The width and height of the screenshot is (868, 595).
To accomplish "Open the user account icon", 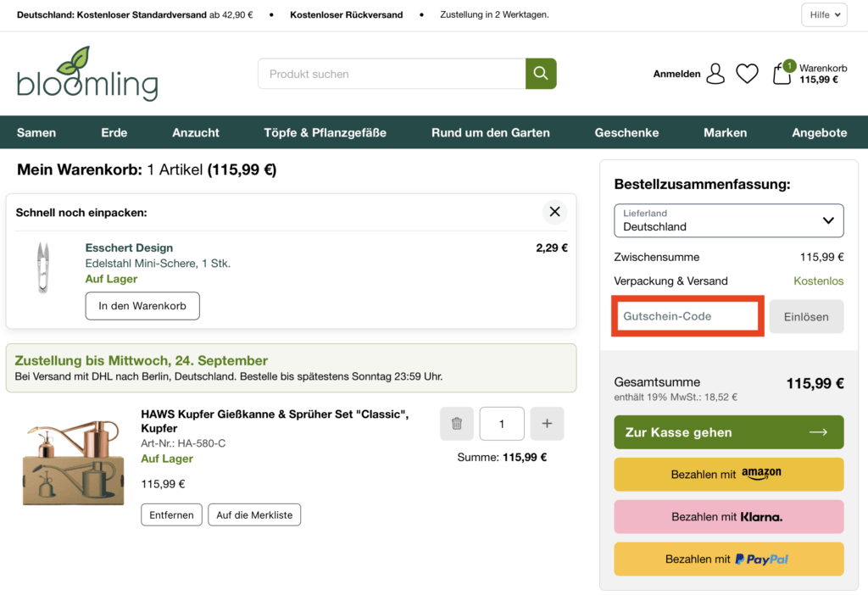I will pyautogui.click(x=715, y=74).
